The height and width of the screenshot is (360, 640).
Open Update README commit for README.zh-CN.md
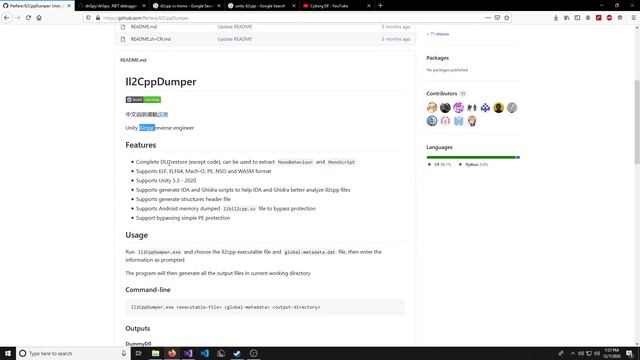[x=235, y=39]
